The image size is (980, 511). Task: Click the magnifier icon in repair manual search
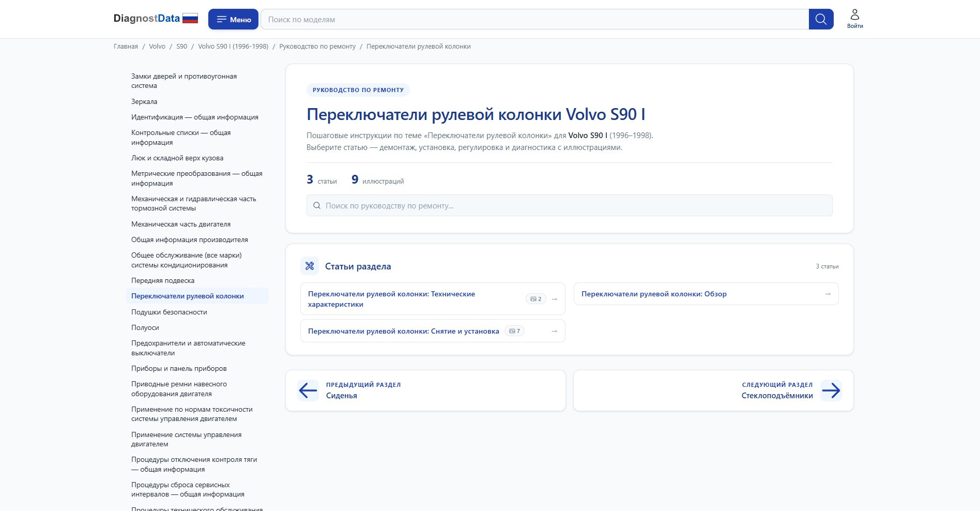coord(317,205)
